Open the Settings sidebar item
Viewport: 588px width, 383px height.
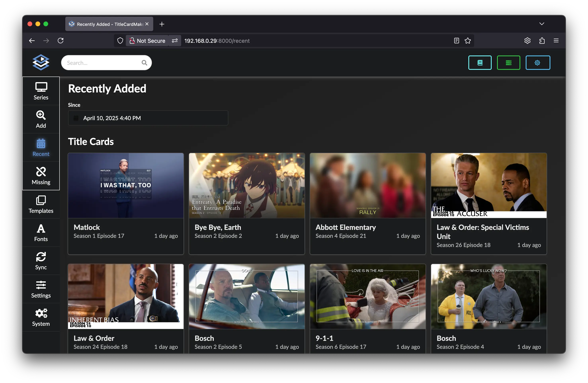(x=41, y=289)
